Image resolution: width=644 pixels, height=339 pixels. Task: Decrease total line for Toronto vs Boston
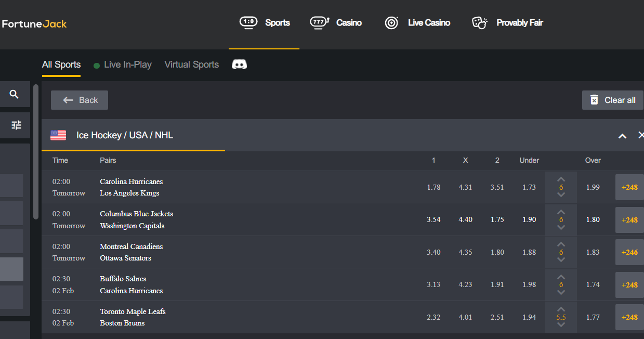click(x=561, y=325)
